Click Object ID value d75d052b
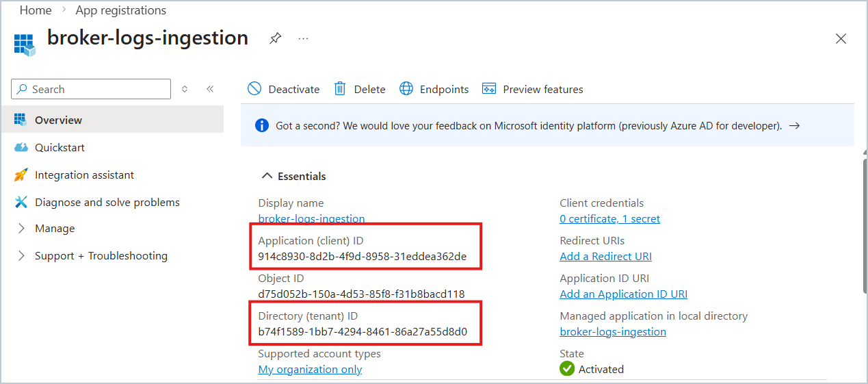This screenshot has height=384, width=868. [x=361, y=294]
